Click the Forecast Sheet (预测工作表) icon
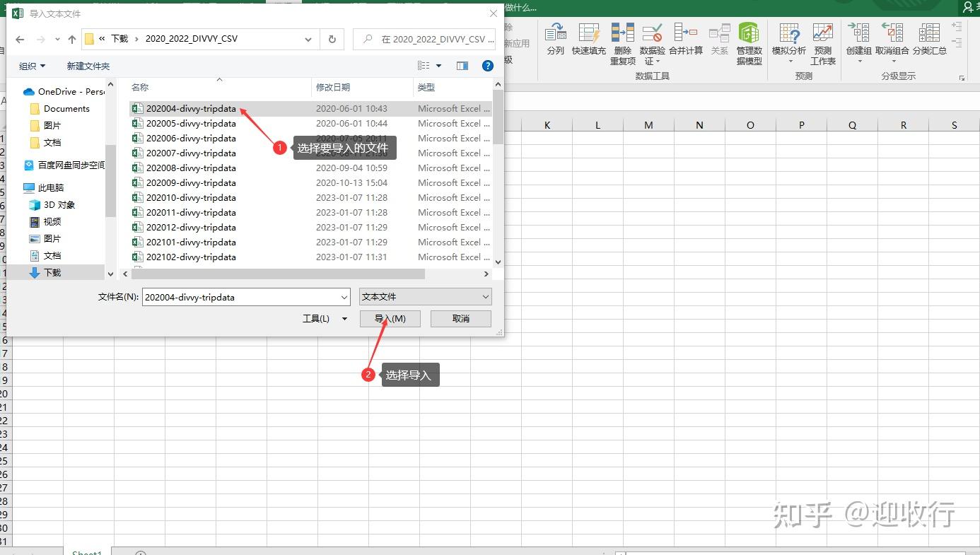 click(823, 44)
